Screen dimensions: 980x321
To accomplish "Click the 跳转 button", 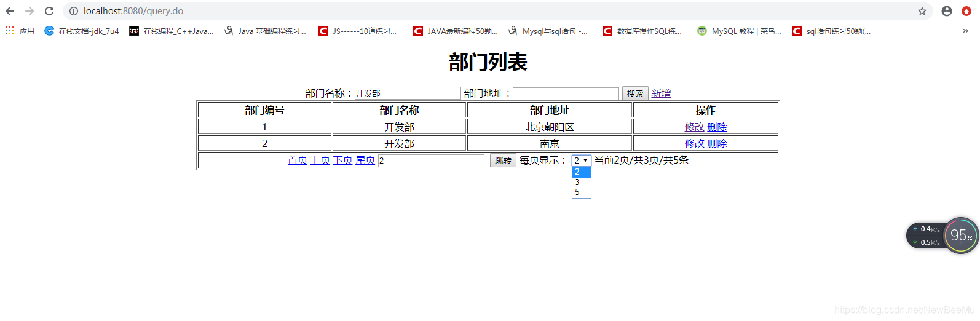I will pyautogui.click(x=503, y=160).
